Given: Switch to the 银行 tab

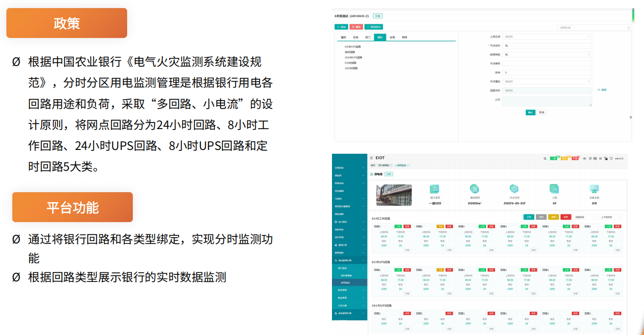Looking at the screenshot, I should coord(380,37).
